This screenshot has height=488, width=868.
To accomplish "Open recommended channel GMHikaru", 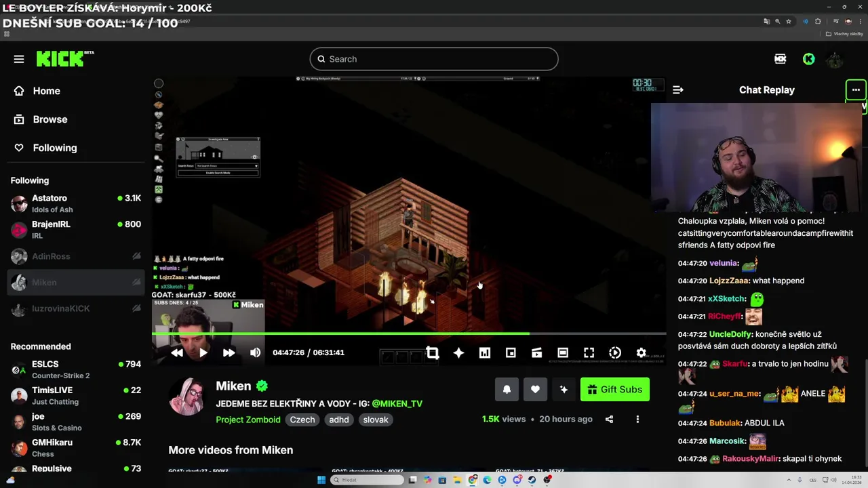I will (x=76, y=448).
